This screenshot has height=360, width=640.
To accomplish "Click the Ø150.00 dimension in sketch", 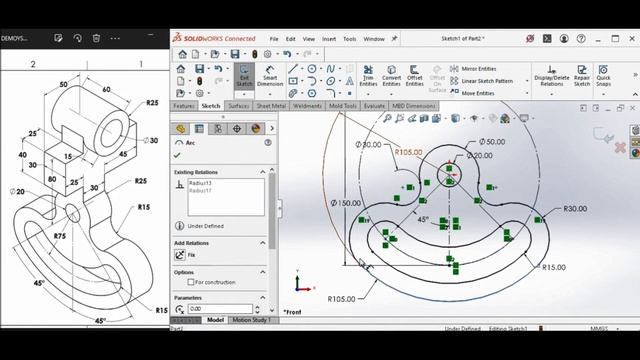I will click(346, 203).
